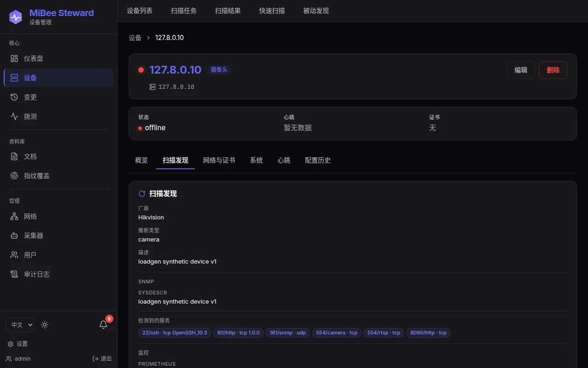Open the 变更 history page
Image resolution: width=588 pixels, height=368 pixels.
tap(58, 97)
